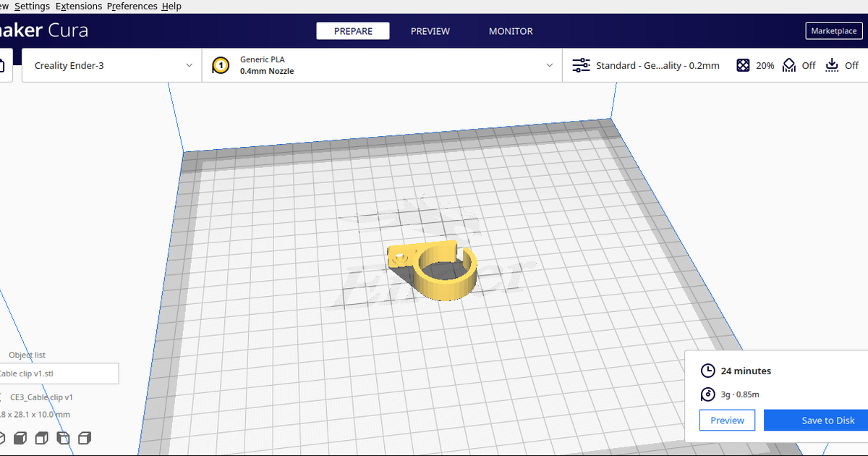Open the Extensions menu

[78, 6]
